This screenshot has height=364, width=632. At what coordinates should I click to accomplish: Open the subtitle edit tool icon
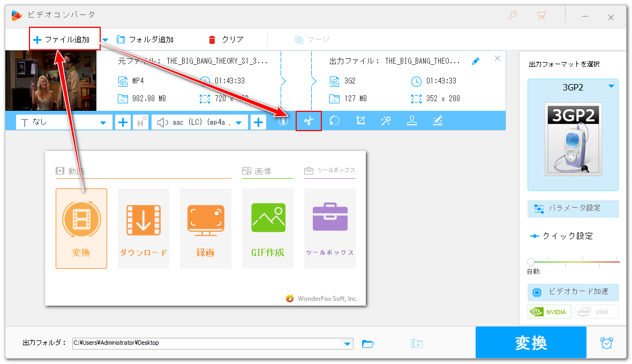(438, 122)
